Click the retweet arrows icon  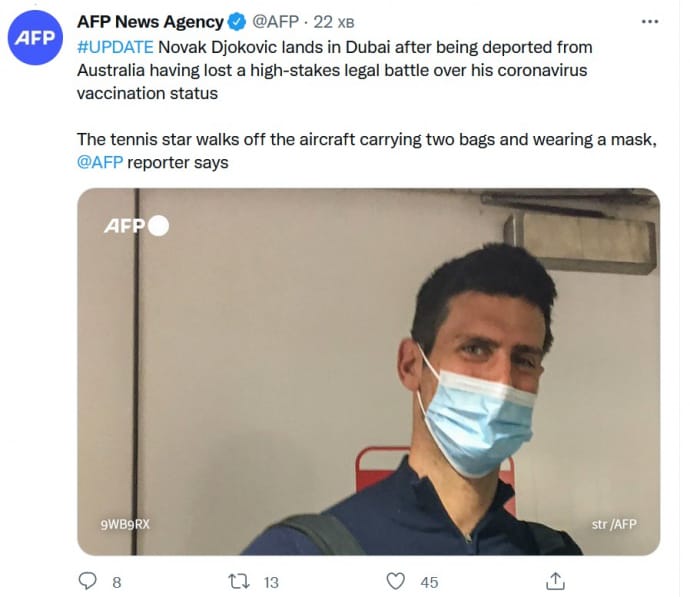(x=239, y=581)
